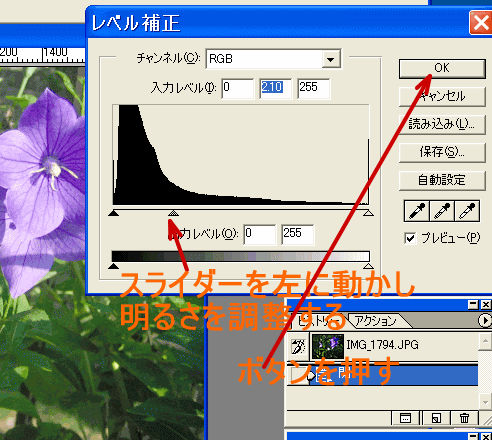This screenshot has width=492, height=440.
Task: Click the 保存(S)... button
Action: tap(442, 152)
